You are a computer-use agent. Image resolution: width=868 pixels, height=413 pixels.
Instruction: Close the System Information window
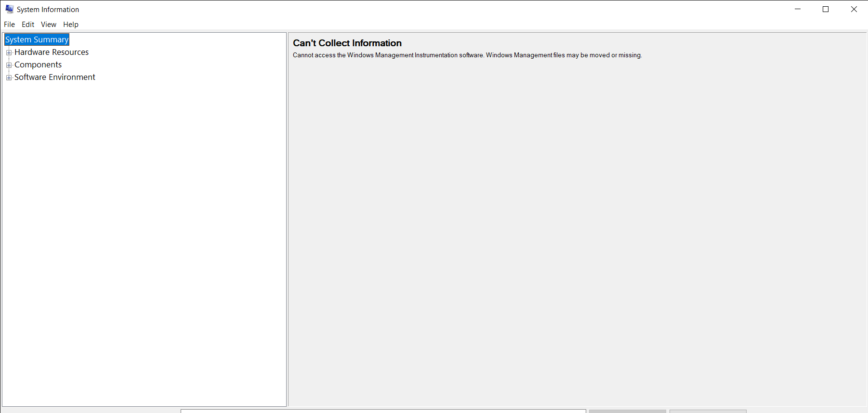click(x=854, y=9)
